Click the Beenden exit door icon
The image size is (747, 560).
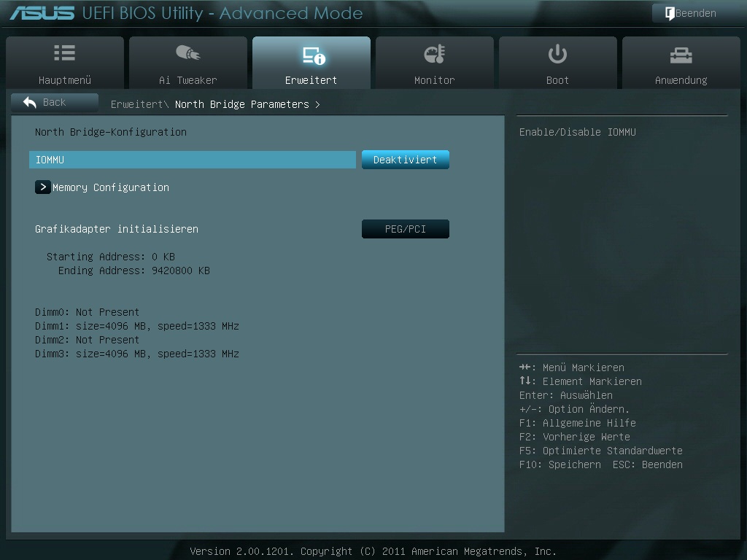point(670,13)
